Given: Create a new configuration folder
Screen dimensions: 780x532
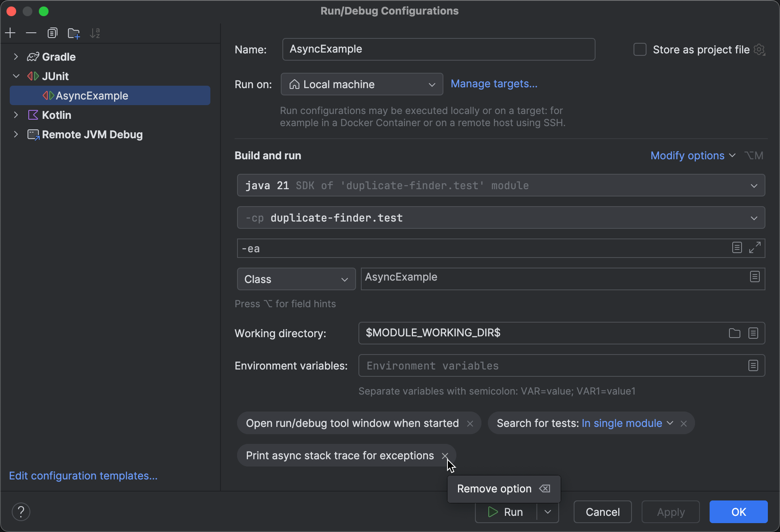Looking at the screenshot, I should pos(73,33).
